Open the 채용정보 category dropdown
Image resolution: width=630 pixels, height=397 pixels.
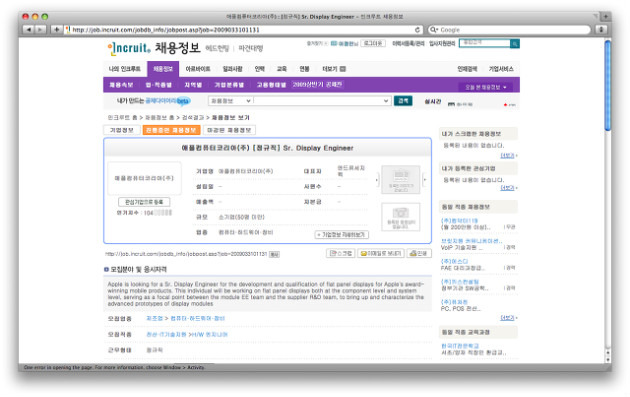[230, 101]
